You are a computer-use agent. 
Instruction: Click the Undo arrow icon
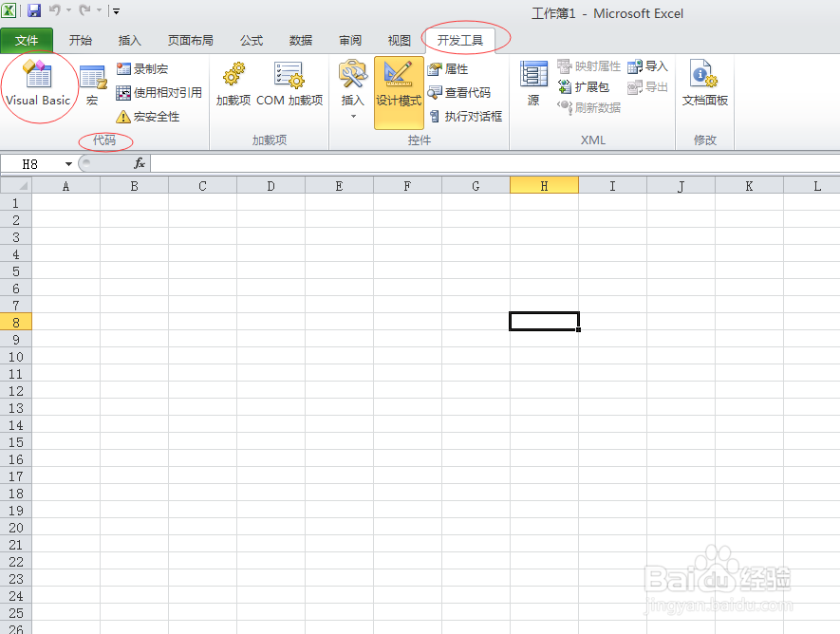point(55,10)
